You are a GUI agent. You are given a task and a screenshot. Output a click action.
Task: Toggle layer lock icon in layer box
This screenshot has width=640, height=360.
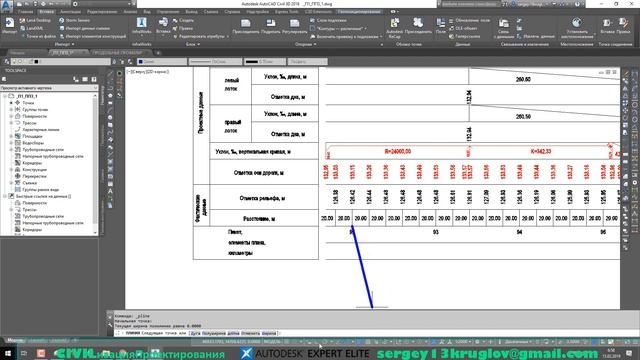30,62
